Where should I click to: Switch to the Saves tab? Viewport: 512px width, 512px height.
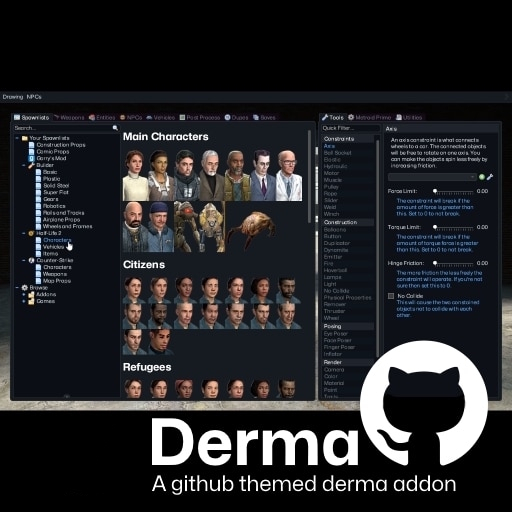(x=265, y=117)
